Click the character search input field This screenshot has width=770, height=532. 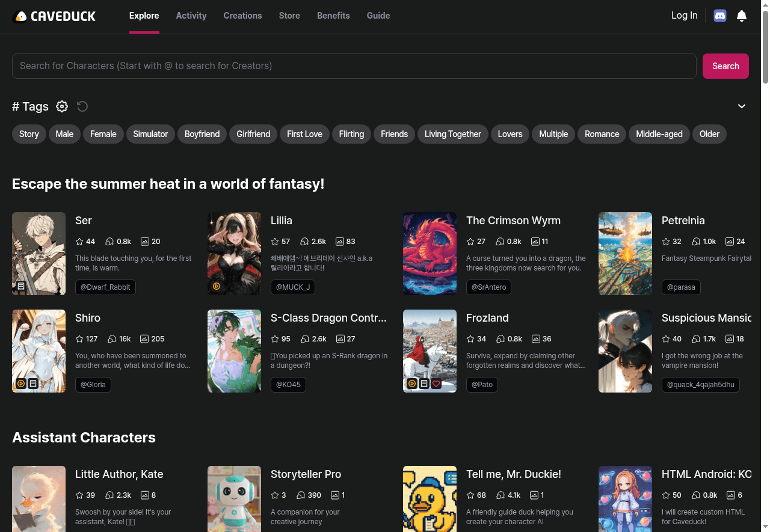[354, 66]
